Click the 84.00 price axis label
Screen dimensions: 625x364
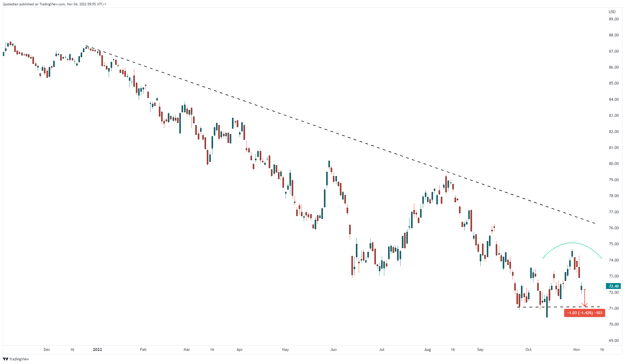tap(614, 99)
